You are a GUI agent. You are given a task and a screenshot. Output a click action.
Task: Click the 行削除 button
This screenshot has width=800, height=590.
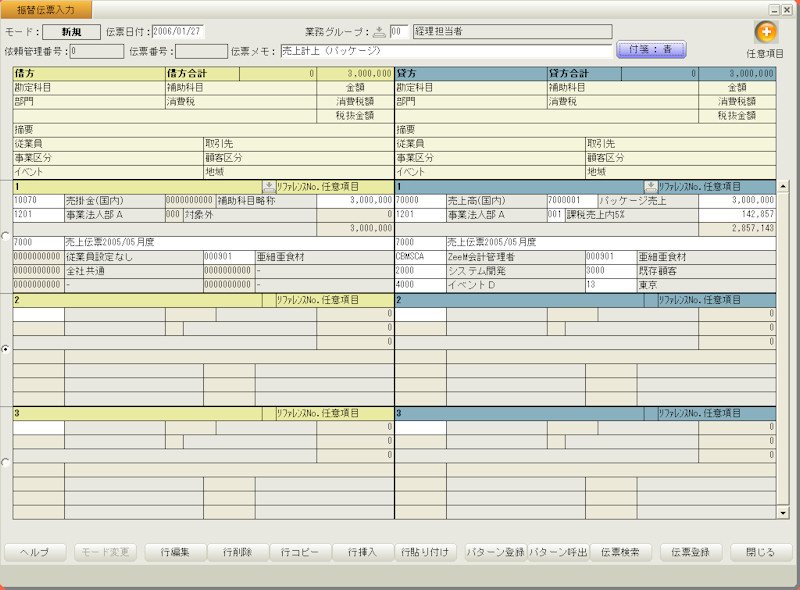[x=237, y=552]
